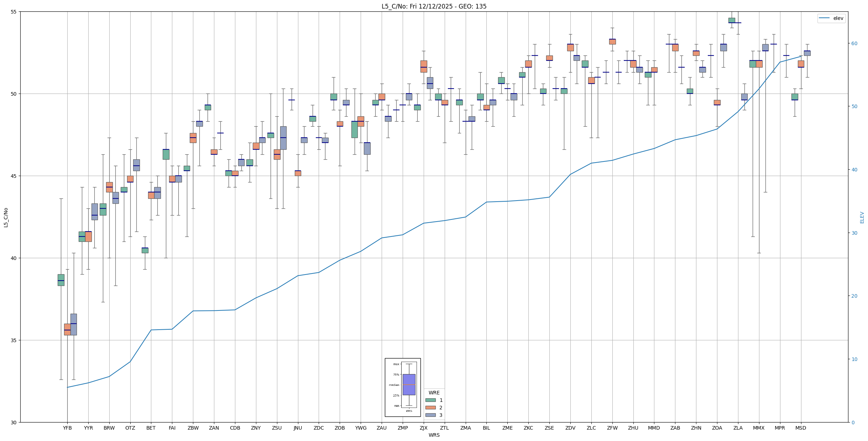
Task: Click the orange WRE 2 legend swatch
Action: [x=430, y=408]
